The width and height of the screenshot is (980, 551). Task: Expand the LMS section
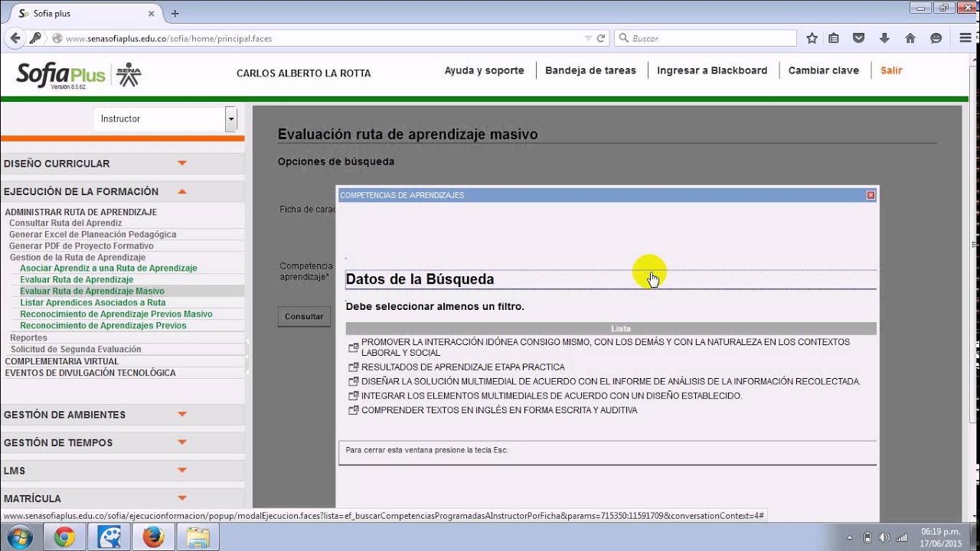point(182,470)
